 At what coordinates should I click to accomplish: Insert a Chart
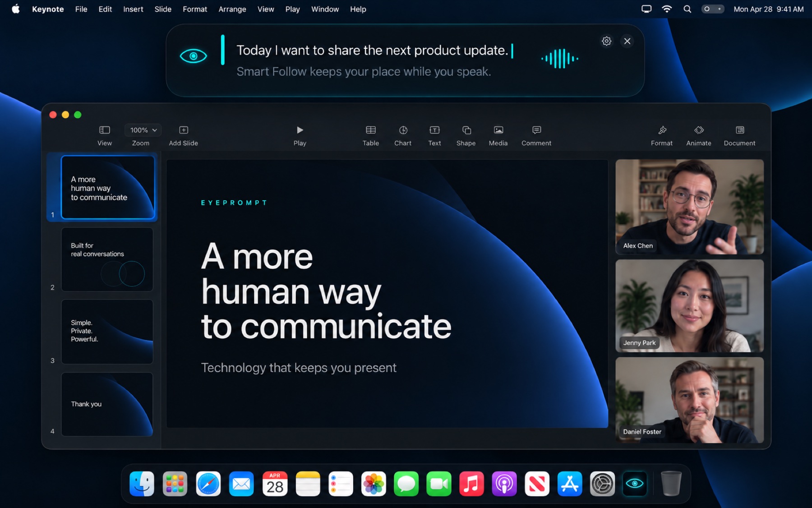tap(403, 135)
